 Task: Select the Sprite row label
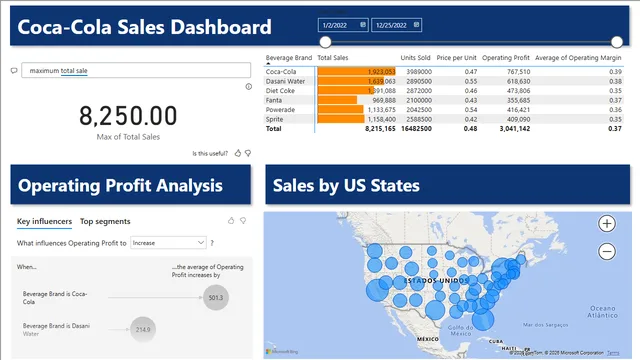coord(274,119)
